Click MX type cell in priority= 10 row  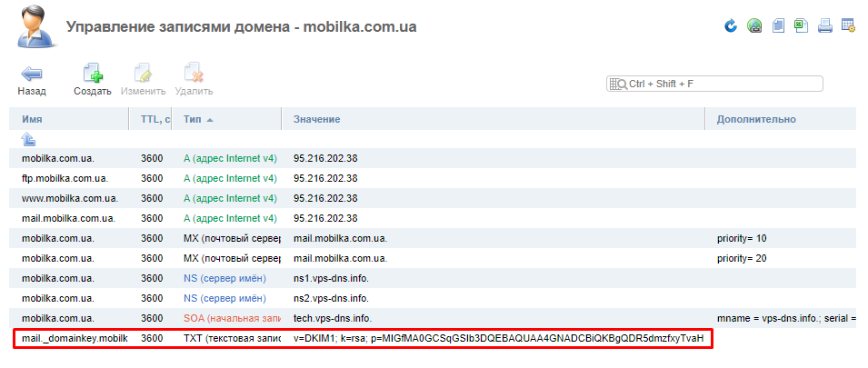click(x=232, y=238)
